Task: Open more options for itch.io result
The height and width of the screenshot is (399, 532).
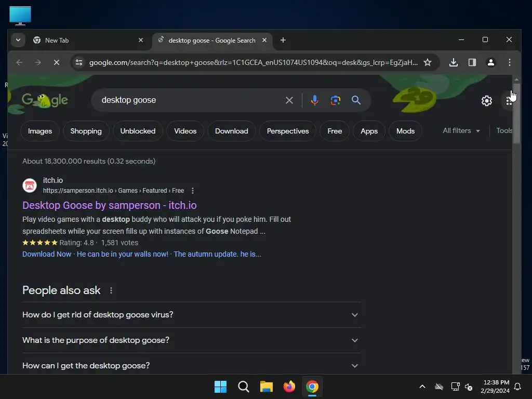Action: pos(192,191)
